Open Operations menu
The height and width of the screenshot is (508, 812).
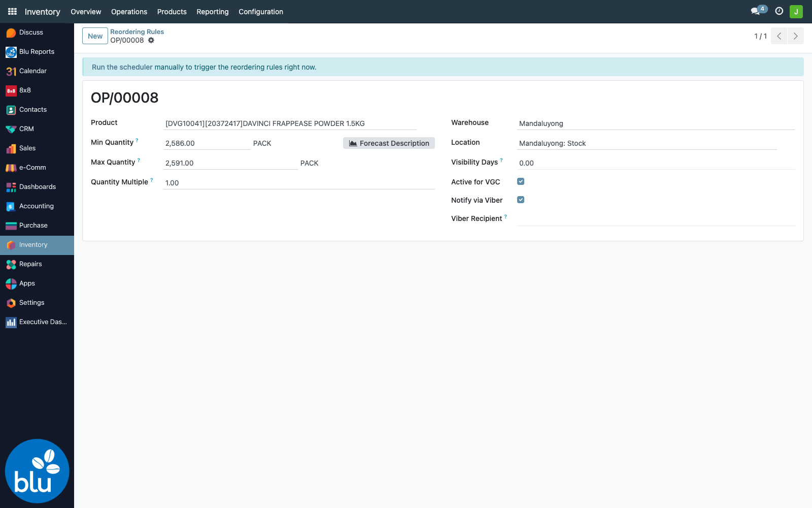click(x=129, y=12)
